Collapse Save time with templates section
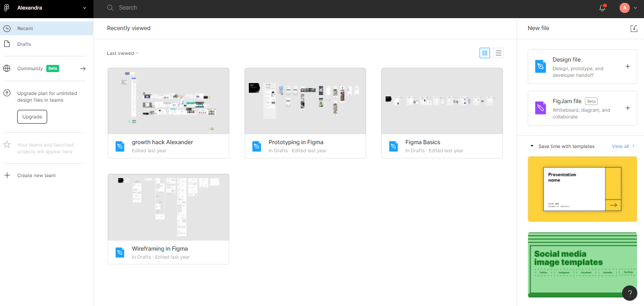Image resolution: width=644 pixels, height=306 pixels. click(x=532, y=146)
